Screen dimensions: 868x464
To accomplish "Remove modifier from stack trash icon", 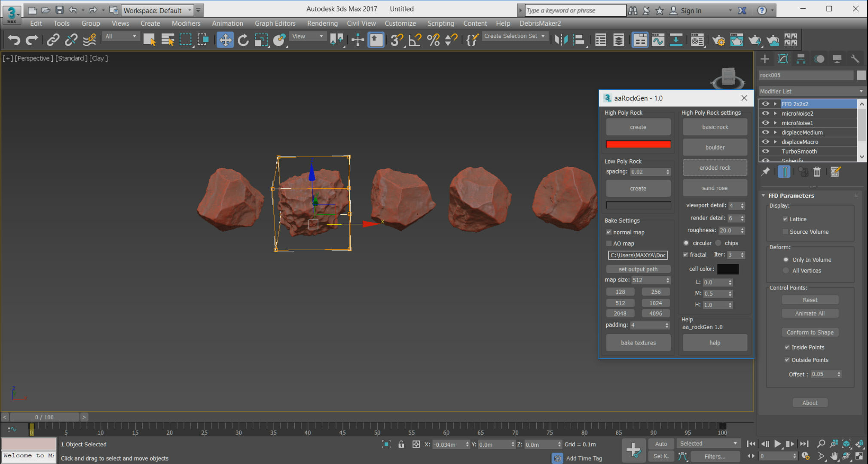I will click(x=817, y=172).
